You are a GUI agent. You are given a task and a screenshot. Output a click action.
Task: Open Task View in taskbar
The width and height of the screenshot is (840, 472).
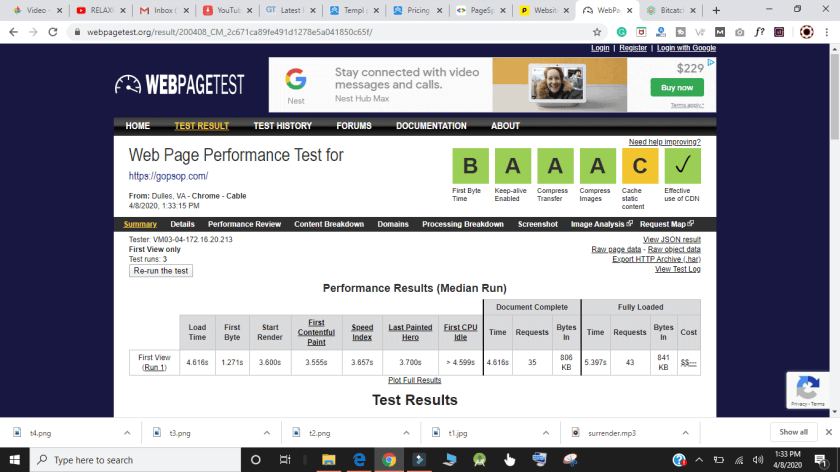[x=285, y=460]
